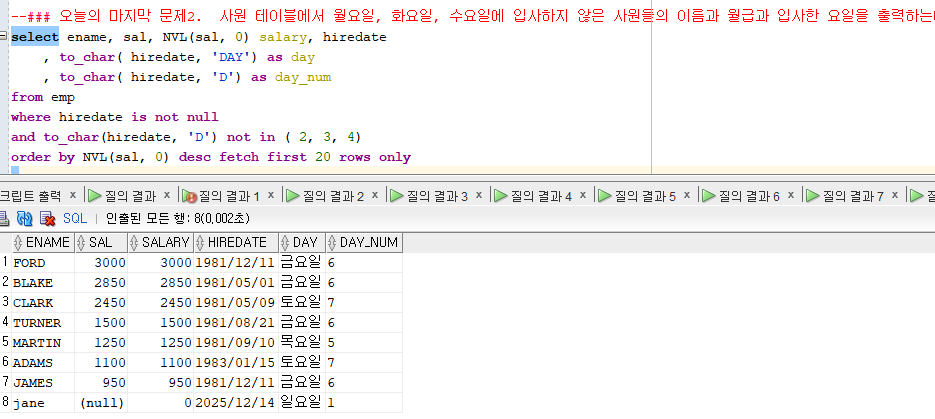Select the jane name cell
This screenshot has width=935, height=419.
43,403
